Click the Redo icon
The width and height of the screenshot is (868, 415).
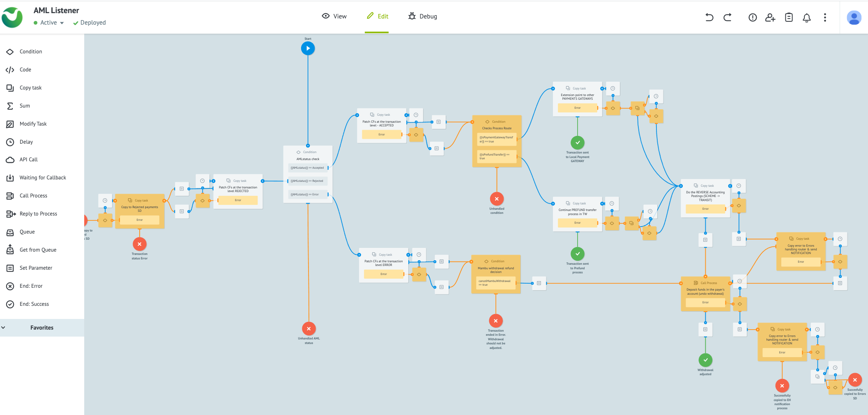pos(728,18)
